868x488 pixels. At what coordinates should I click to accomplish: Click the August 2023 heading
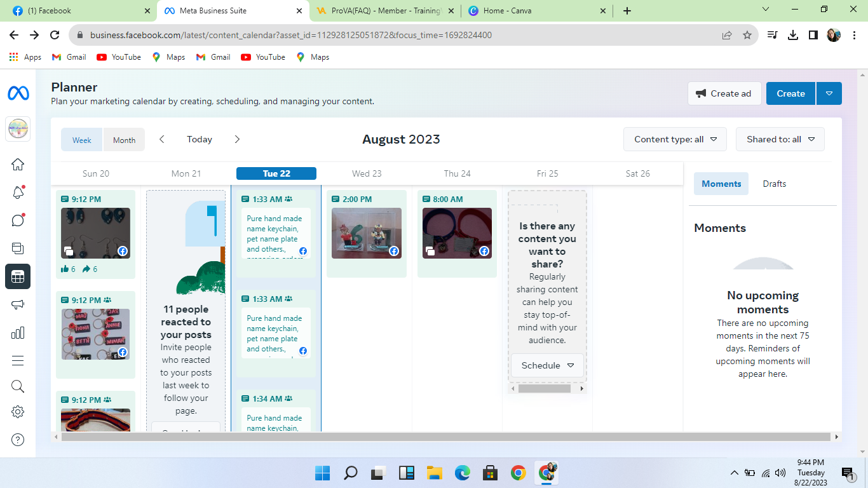401,139
